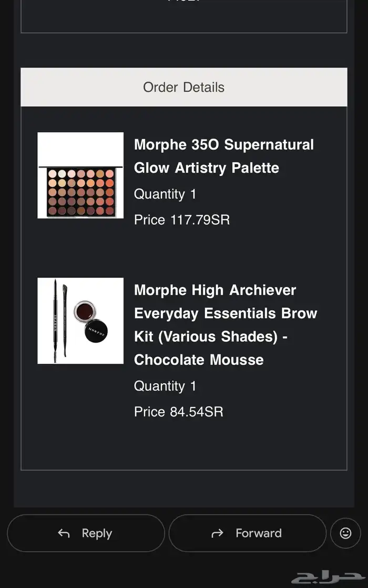Click the Order Details header bar

183,87
